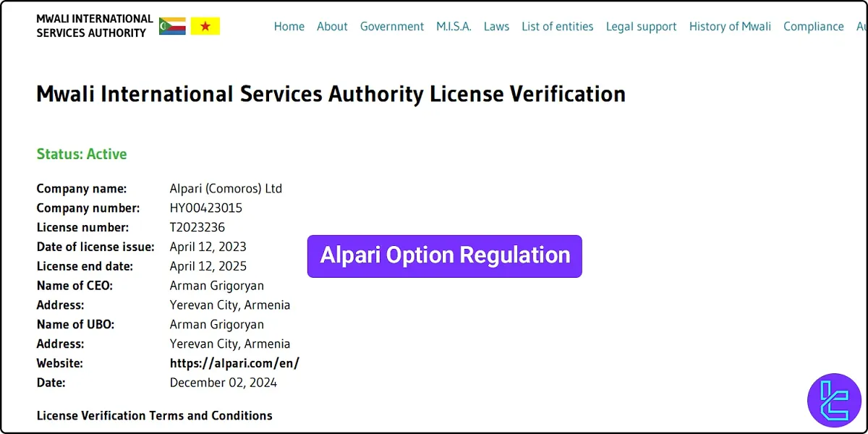Click the yellow star Mwali flag icon
This screenshot has height=434, width=868.
point(205,25)
